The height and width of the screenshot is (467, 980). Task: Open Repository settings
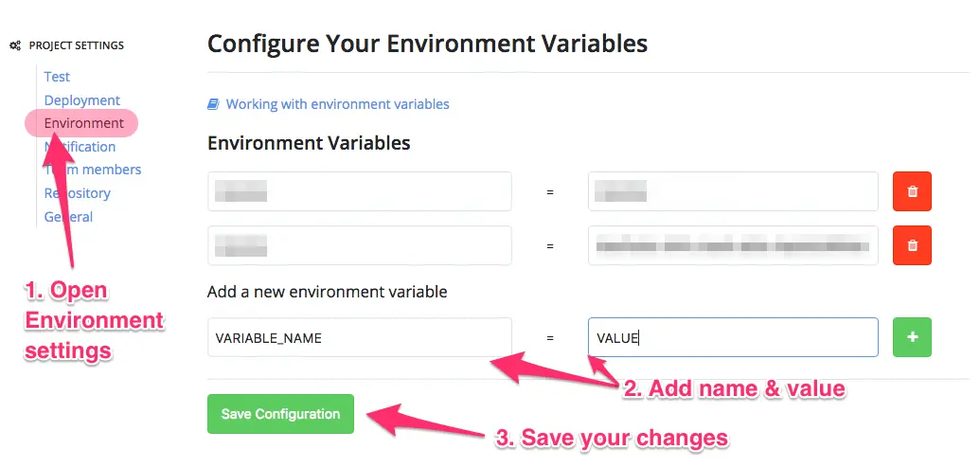77,193
